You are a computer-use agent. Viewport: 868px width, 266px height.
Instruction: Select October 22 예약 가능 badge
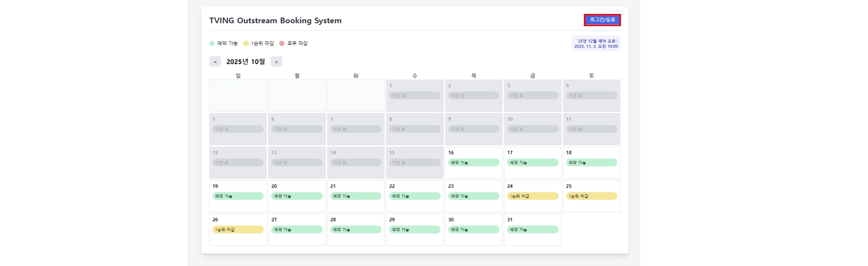point(414,196)
